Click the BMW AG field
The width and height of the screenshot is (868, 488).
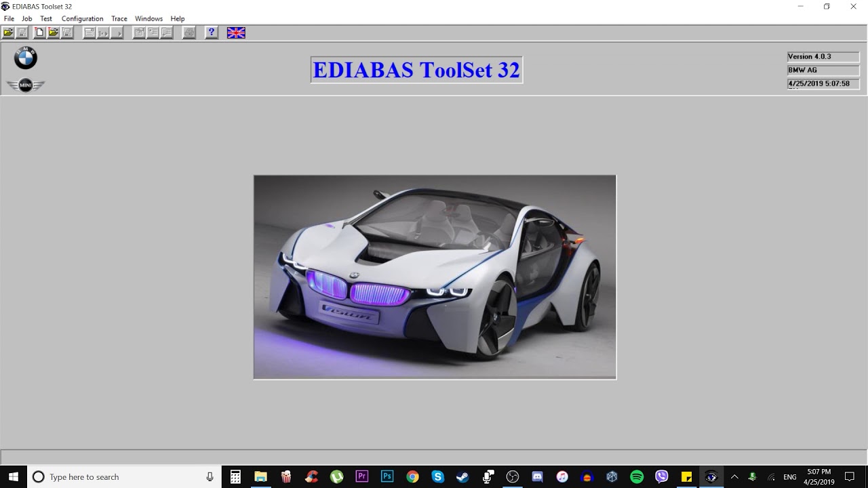(823, 70)
